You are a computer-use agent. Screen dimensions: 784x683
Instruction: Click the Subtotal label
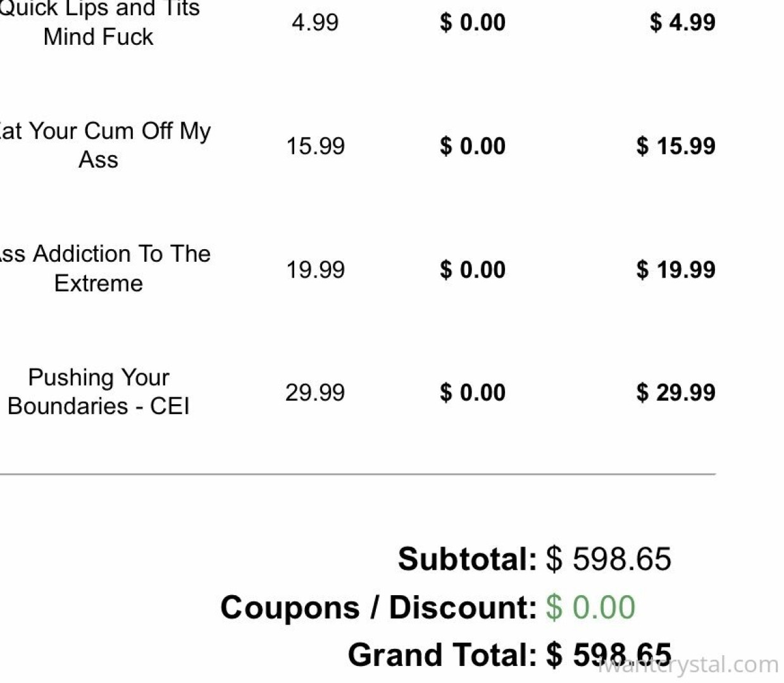pyautogui.click(x=467, y=559)
